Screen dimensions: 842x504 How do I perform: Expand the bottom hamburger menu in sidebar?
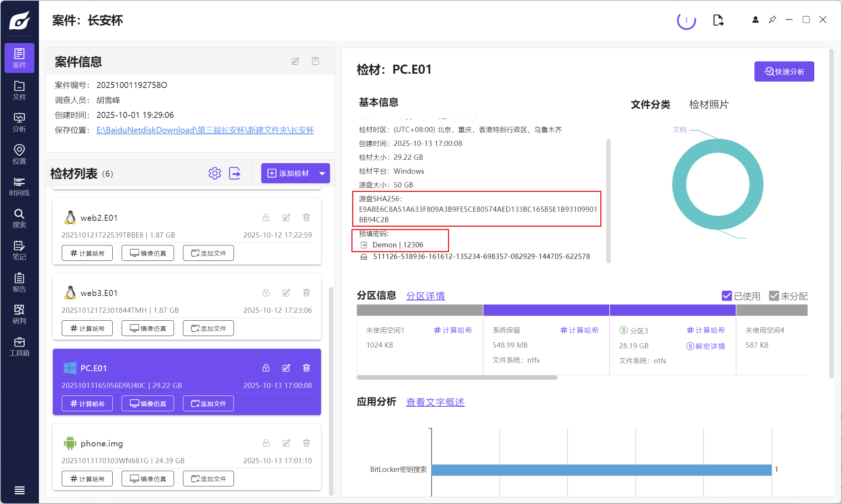pyautogui.click(x=19, y=490)
